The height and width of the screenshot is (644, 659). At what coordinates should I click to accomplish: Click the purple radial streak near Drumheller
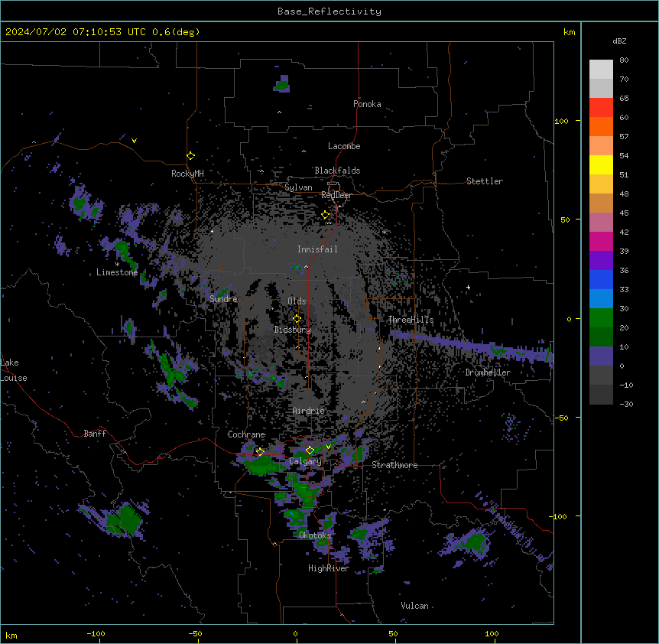pyautogui.click(x=471, y=346)
